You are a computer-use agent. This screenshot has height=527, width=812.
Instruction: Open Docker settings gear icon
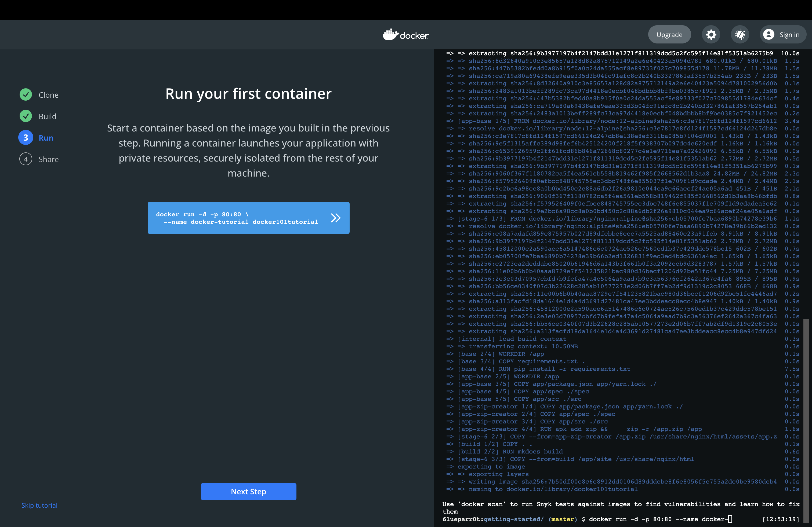click(711, 34)
